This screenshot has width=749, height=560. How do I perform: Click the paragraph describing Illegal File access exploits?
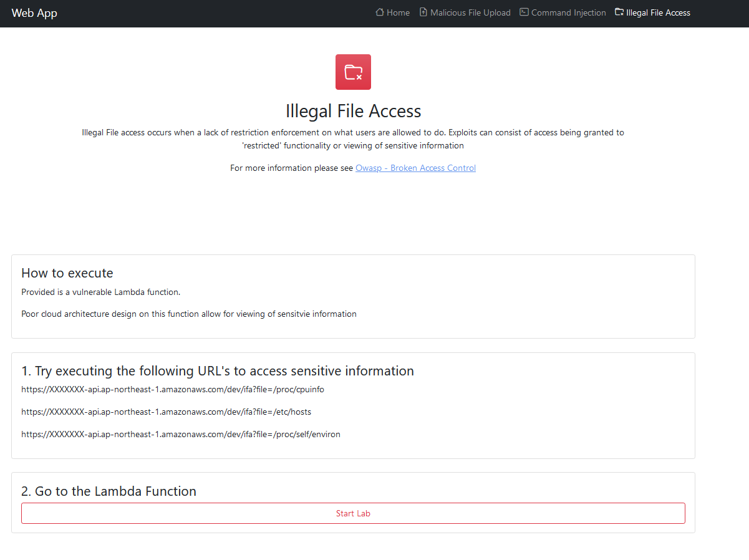(x=353, y=139)
